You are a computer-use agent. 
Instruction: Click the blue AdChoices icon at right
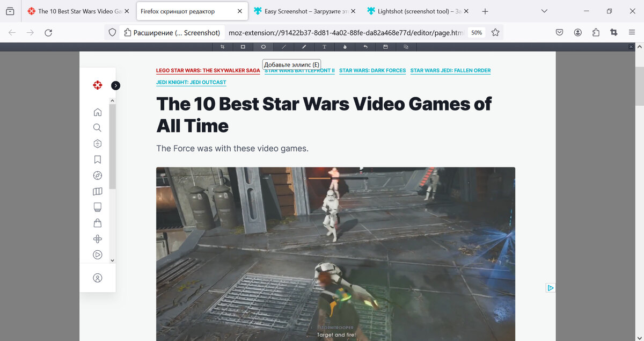pos(550,288)
